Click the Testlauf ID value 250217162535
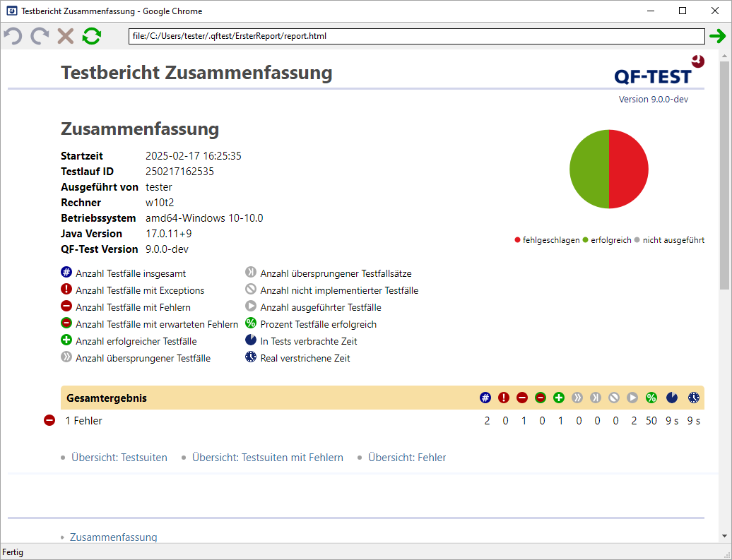The image size is (732, 560). pos(179,172)
